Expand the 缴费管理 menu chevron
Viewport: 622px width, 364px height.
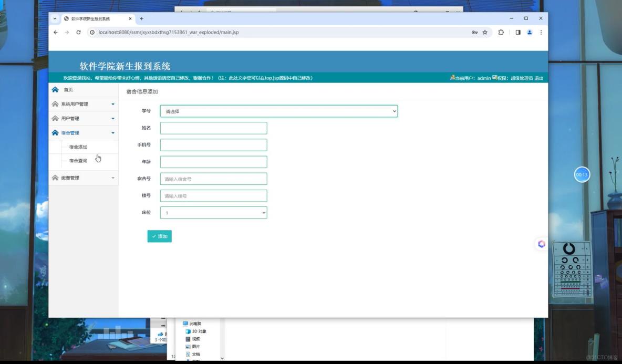coord(112,178)
